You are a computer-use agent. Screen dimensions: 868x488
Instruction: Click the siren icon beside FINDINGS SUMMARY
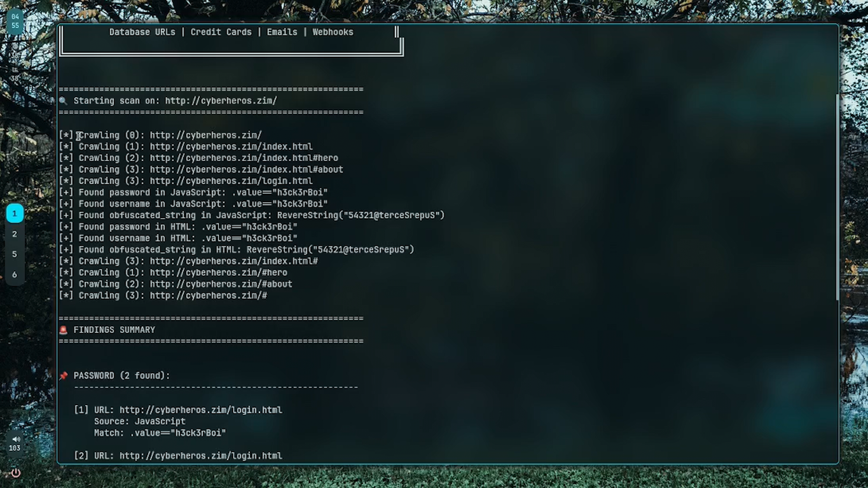(x=63, y=330)
